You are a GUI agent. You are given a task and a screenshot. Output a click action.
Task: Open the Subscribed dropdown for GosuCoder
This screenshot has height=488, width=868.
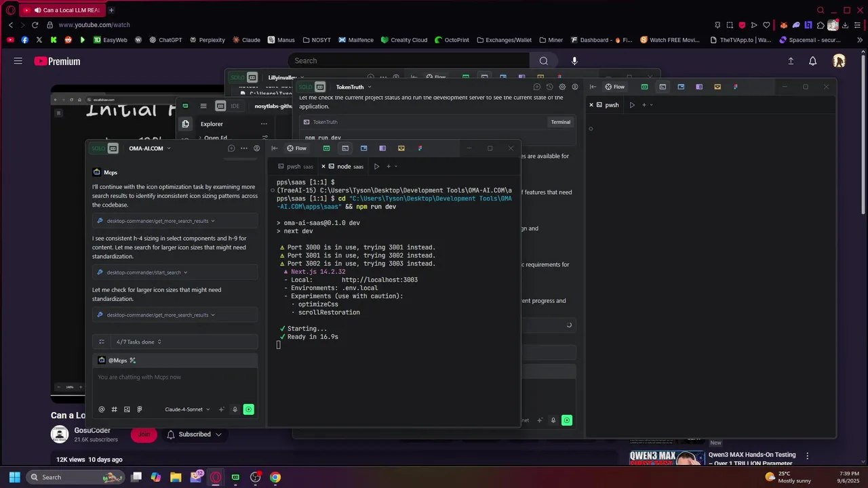pyautogui.click(x=194, y=434)
